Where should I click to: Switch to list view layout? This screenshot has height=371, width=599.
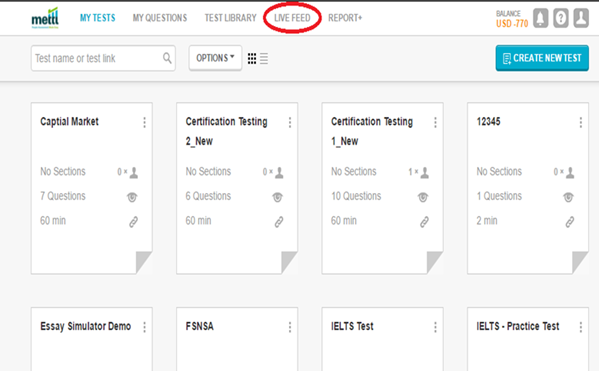pos(264,58)
